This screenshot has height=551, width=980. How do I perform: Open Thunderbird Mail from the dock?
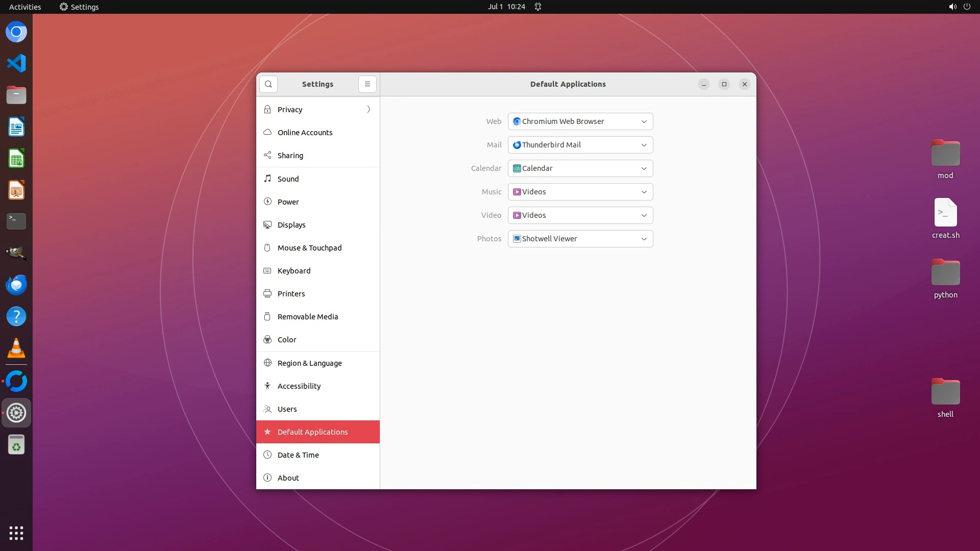click(16, 285)
